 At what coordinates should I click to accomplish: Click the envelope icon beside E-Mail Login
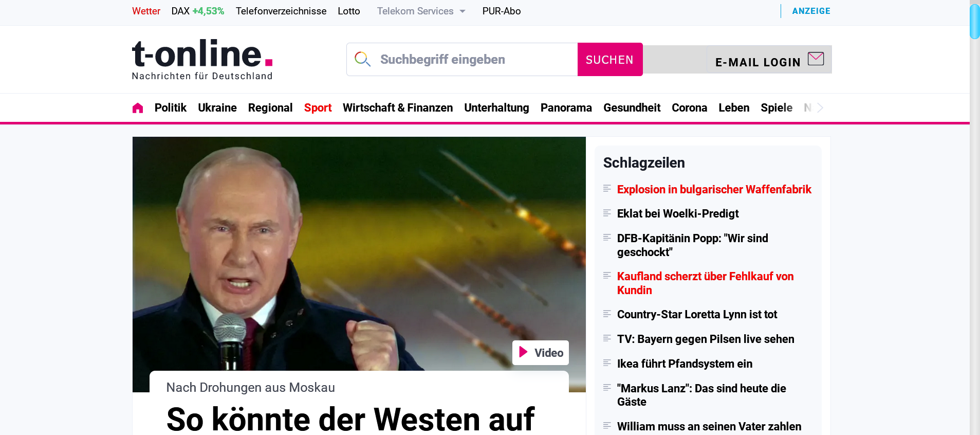click(816, 59)
